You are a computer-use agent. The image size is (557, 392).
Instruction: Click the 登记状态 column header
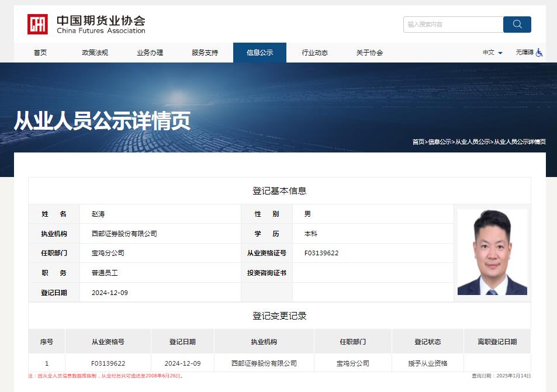point(427,342)
